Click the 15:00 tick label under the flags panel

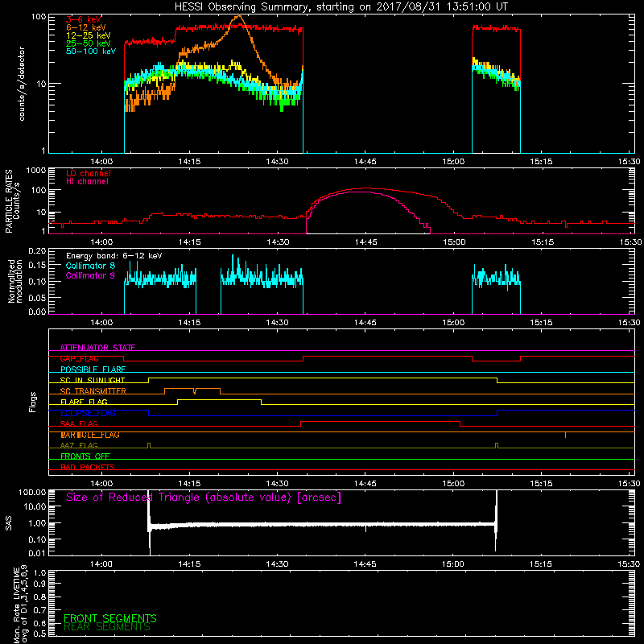[453, 484]
